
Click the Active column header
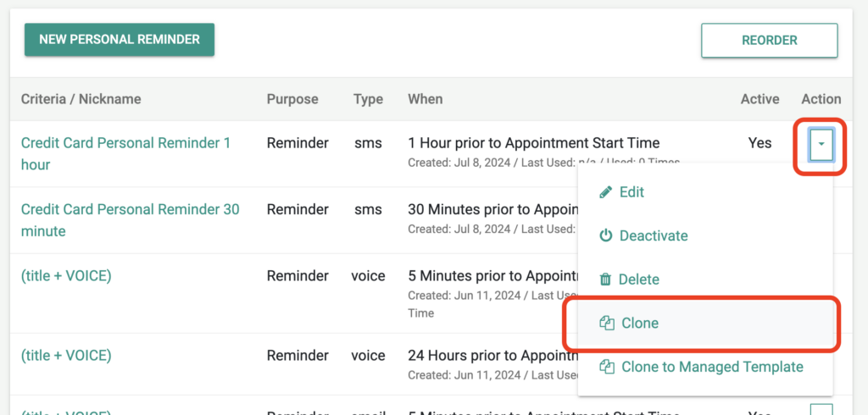coord(760,99)
